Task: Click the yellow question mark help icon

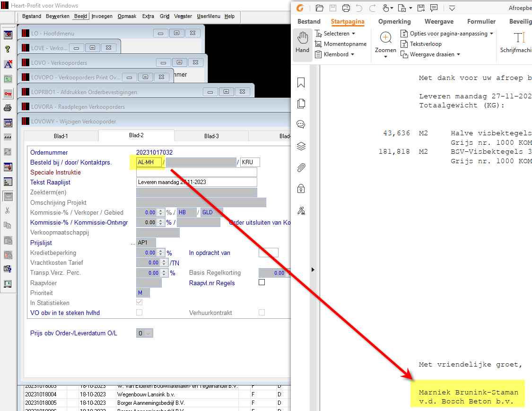Action: tap(8, 49)
